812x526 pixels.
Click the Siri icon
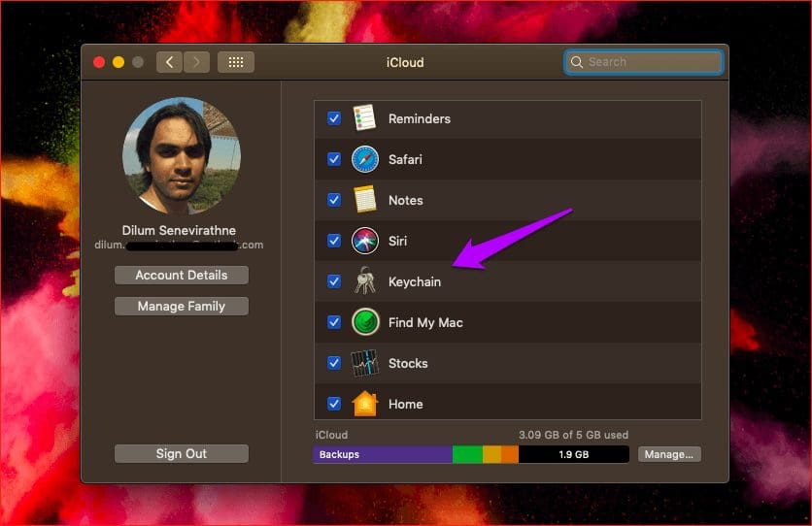[x=364, y=241]
